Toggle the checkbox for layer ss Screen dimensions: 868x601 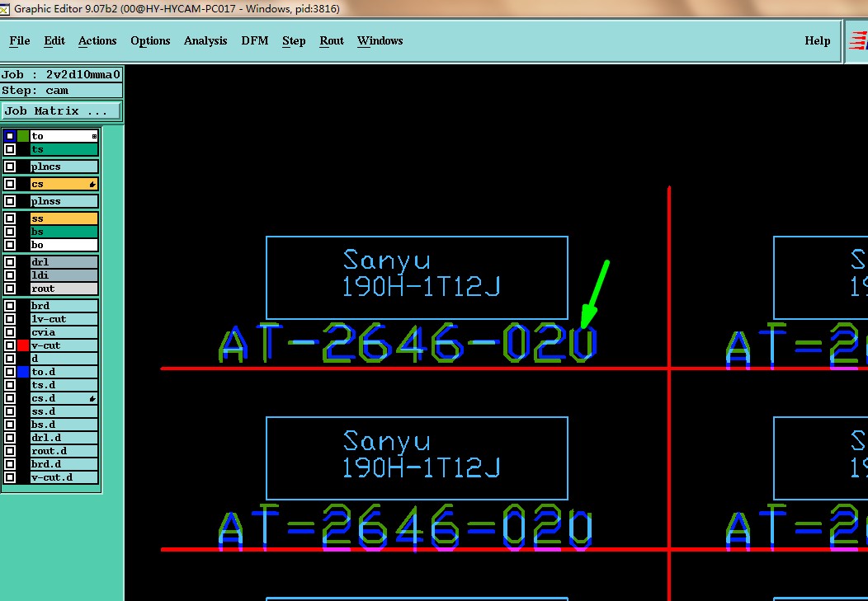[9, 218]
